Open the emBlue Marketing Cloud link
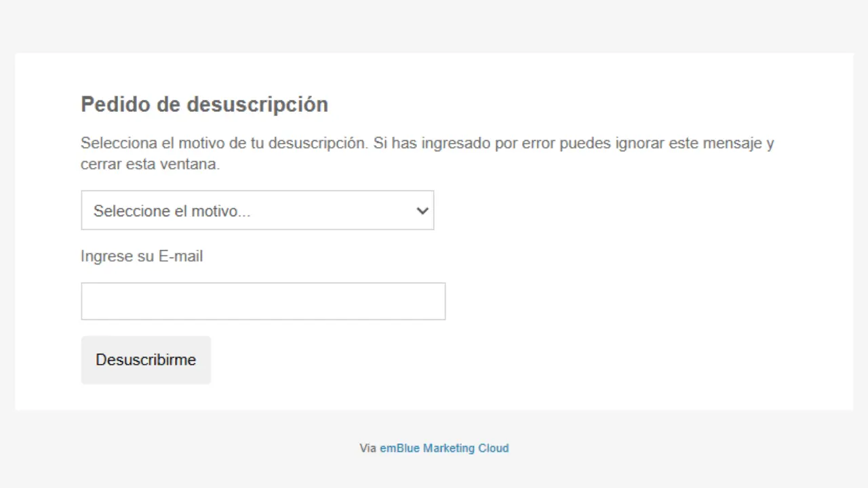 click(x=443, y=448)
